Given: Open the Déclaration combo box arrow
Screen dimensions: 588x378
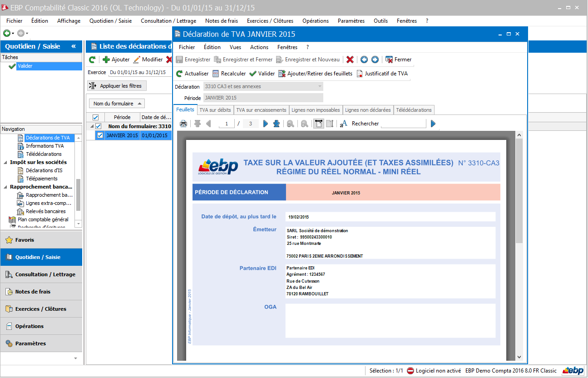Looking at the screenshot, I should point(320,86).
